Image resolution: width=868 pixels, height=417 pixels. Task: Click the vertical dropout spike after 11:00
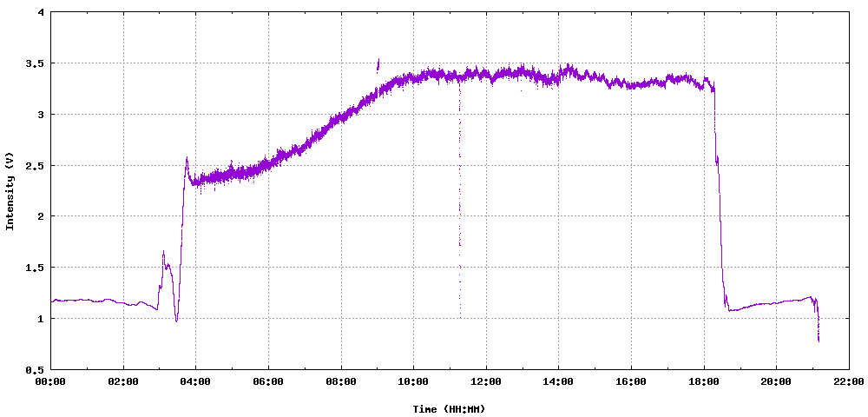click(459, 199)
